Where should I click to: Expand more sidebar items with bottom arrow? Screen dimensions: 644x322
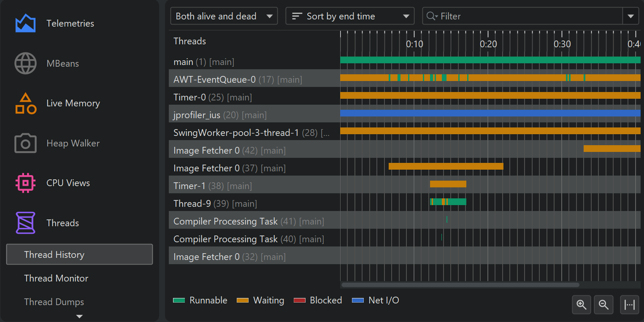tap(79, 316)
